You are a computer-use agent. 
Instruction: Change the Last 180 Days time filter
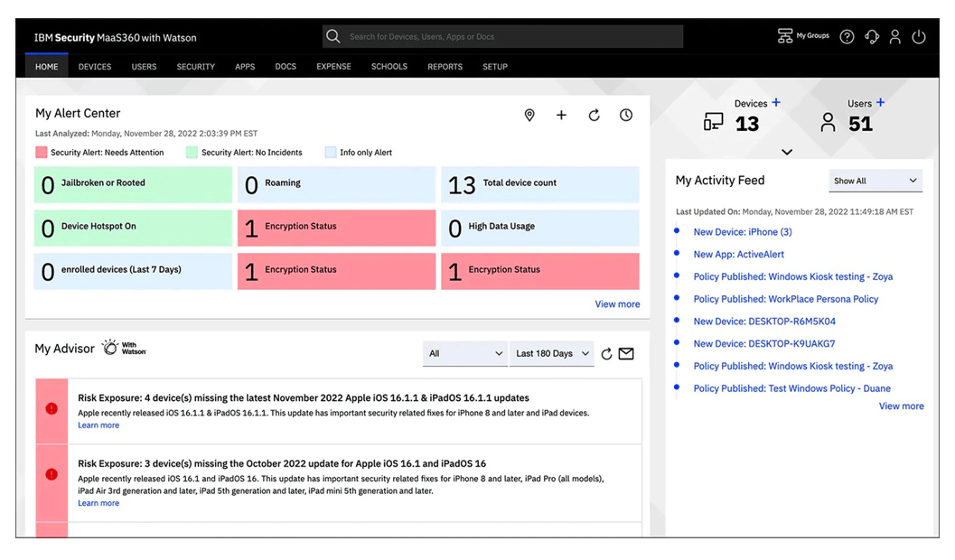(x=551, y=354)
